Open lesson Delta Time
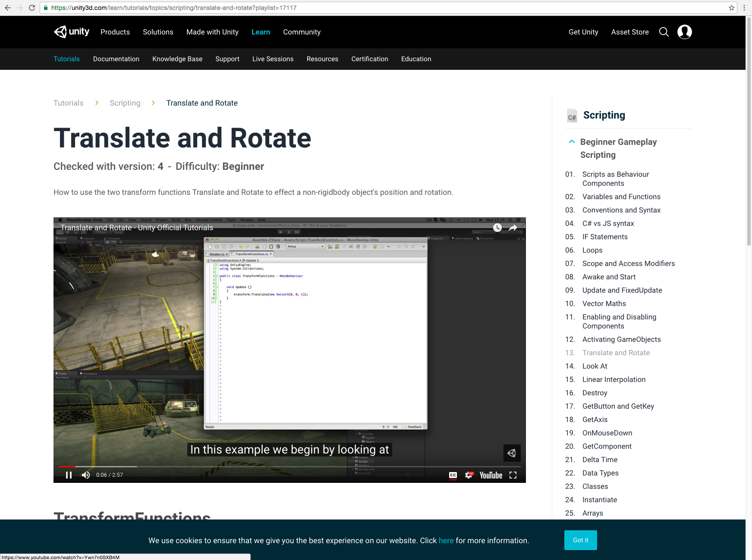 coord(600,460)
